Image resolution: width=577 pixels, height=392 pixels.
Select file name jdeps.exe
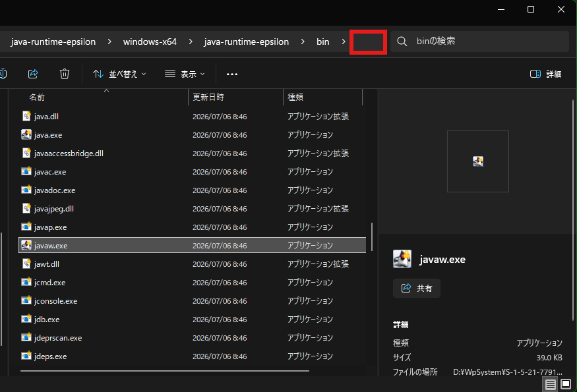tap(50, 356)
